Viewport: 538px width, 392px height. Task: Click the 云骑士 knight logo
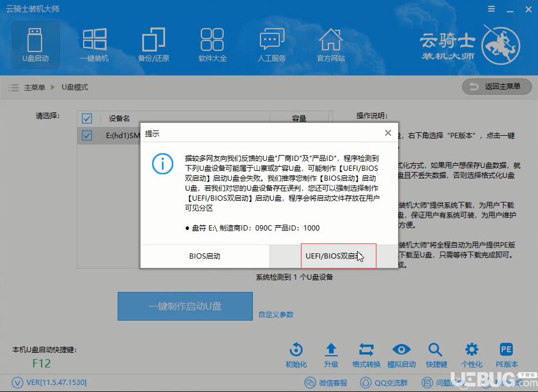point(501,45)
